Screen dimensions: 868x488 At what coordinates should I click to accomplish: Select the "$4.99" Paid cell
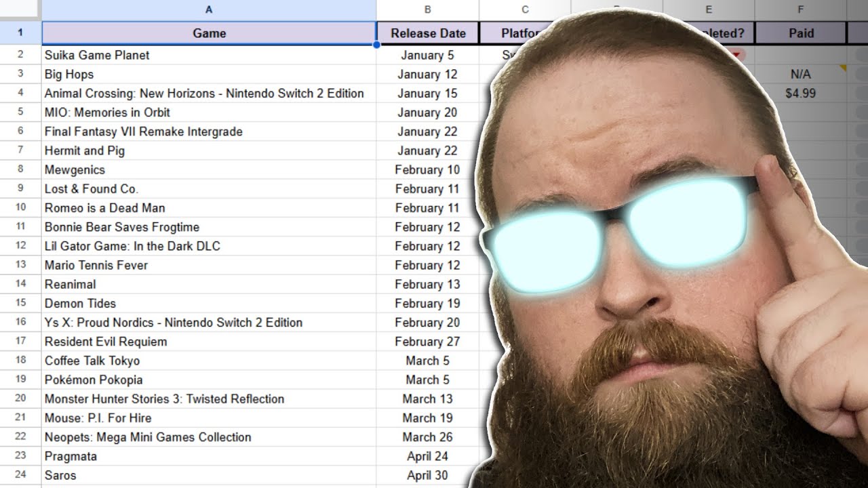[801, 93]
